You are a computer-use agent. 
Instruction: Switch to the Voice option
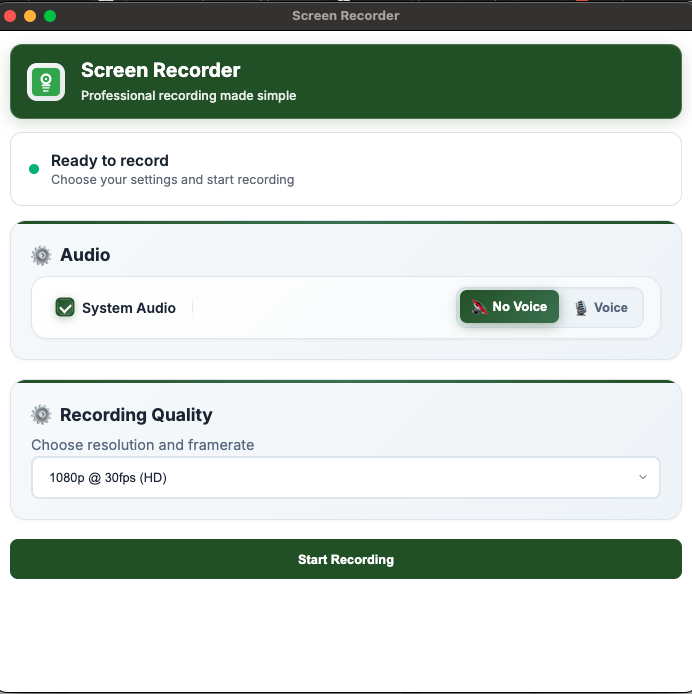(601, 308)
